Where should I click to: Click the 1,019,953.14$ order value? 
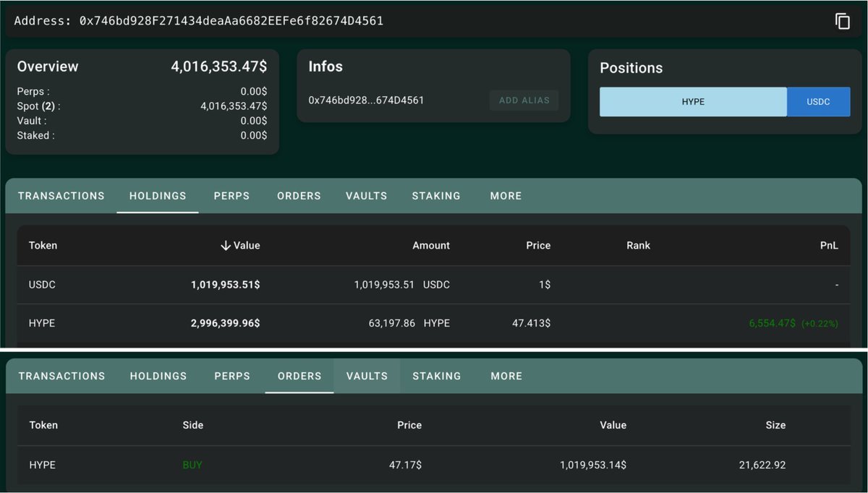(x=593, y=465)
